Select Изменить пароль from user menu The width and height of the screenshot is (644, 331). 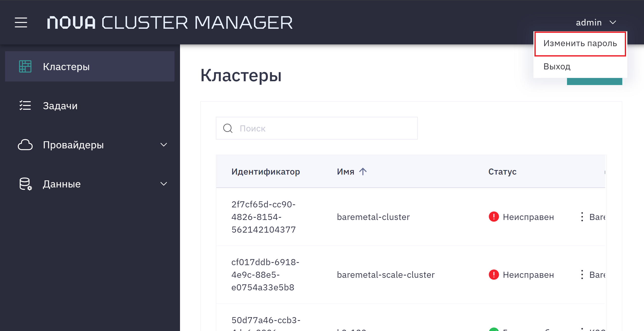(580, 43)
